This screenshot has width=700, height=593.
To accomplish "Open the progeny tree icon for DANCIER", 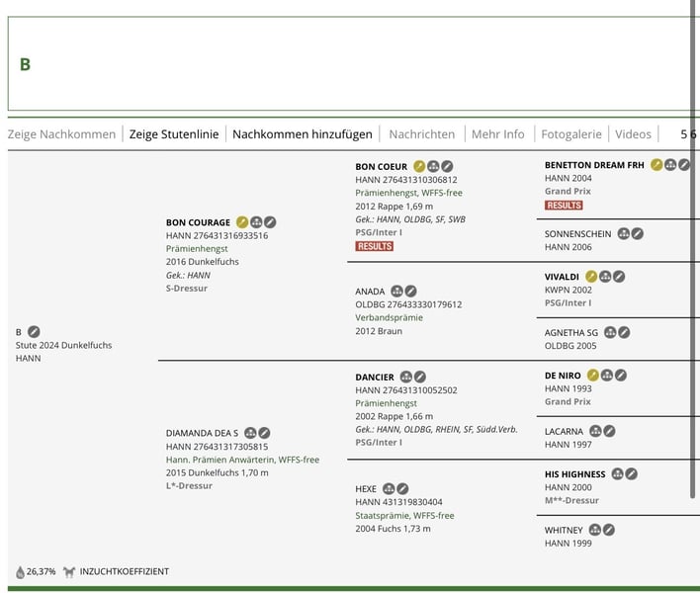I will pyautogui.click(x=405, y=377).
